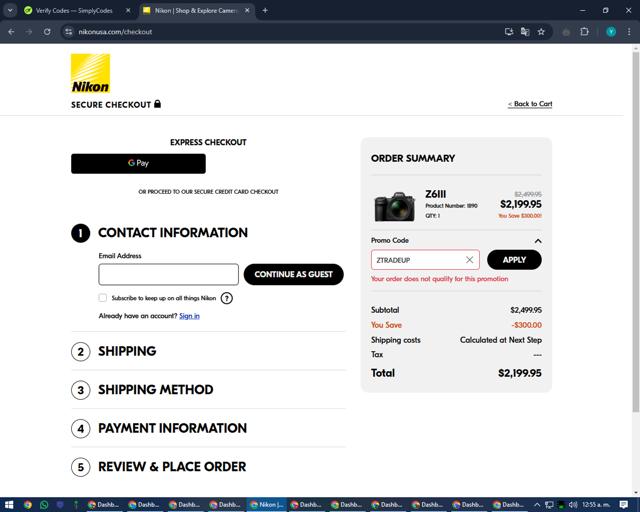The width and height of the screenshot is (640, 512).
Task: Open the Windows Start menu
Action: coord(9,505)
